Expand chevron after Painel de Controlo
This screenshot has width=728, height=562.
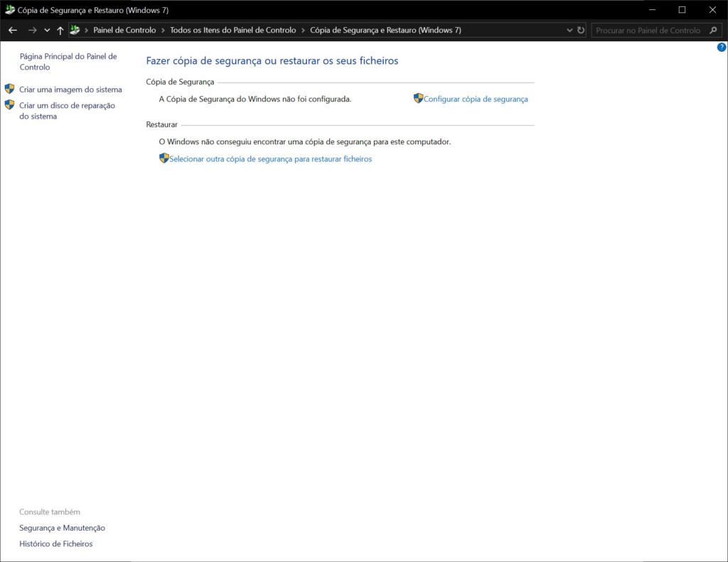[163, 30]
